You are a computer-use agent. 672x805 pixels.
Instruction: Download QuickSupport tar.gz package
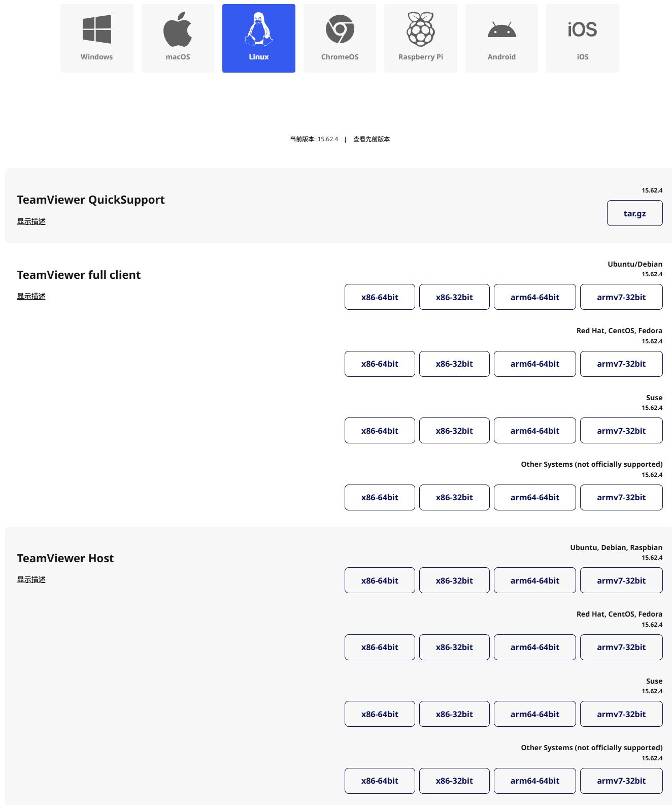[634, 213]
